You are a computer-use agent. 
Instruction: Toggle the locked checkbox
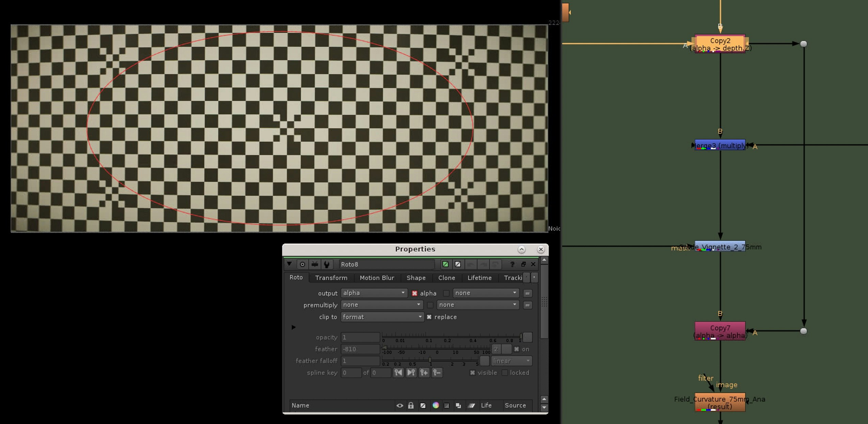(505, 373)
